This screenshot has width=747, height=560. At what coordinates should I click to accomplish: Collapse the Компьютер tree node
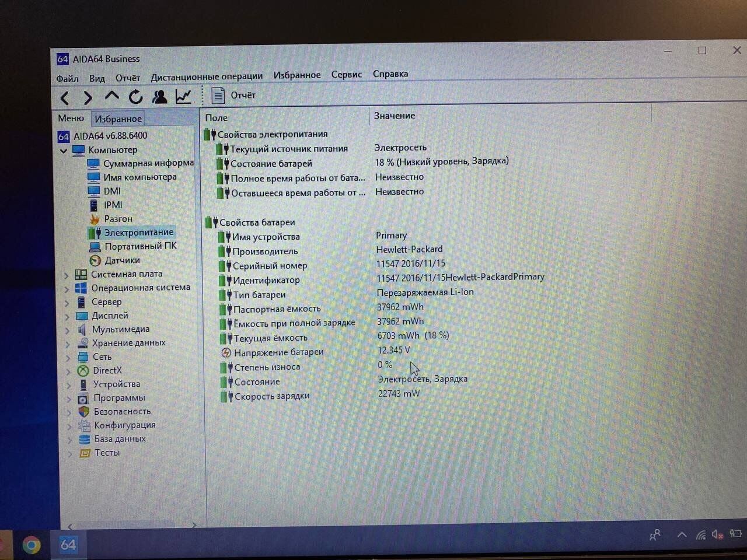[x=64, y=150]
